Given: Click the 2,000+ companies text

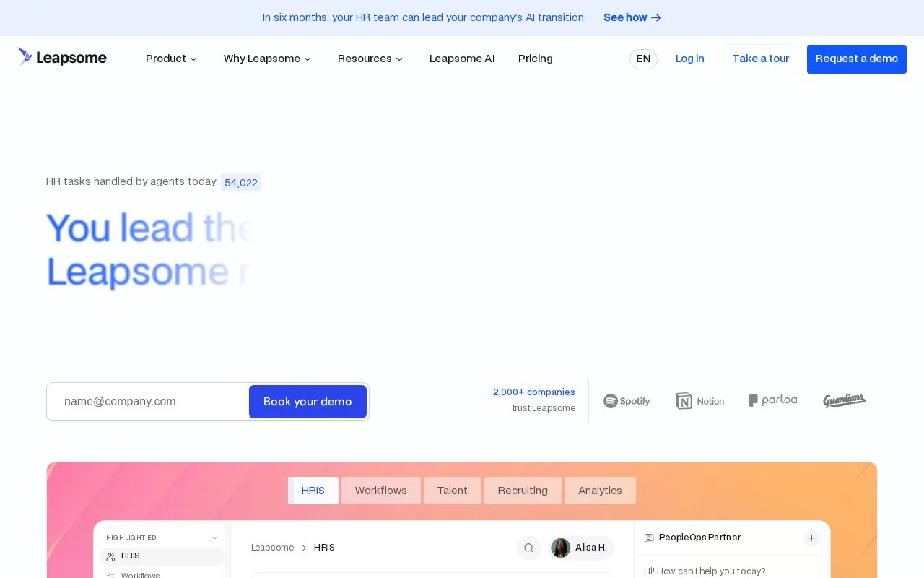Looking at the screenshot, I should [x=534, y=392].
